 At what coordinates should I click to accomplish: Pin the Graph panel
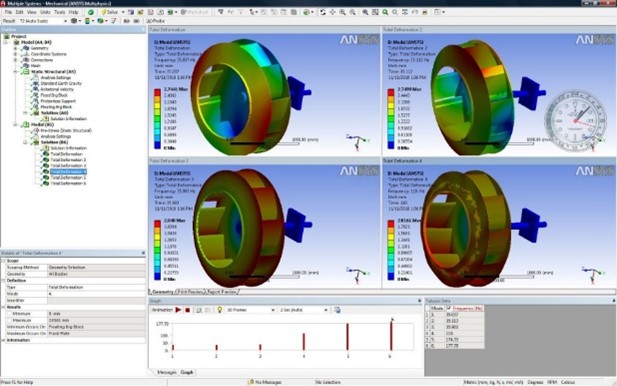point(419,301)
